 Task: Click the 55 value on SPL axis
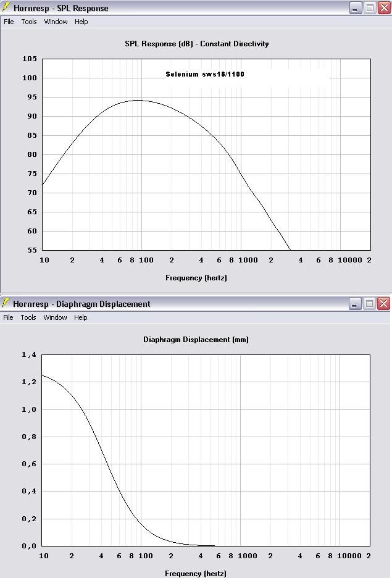point(32,250)
